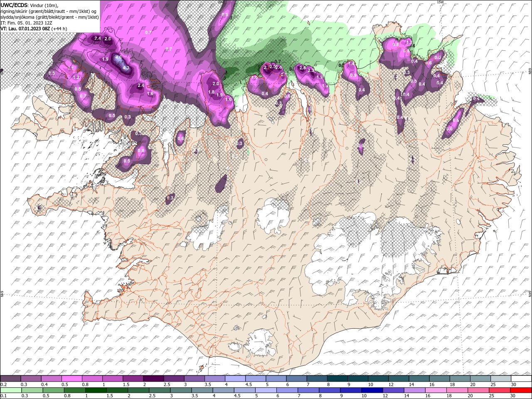Click the pink bottom-row swatch labeled 20
The image size is (532, 399).
(478, 390)
